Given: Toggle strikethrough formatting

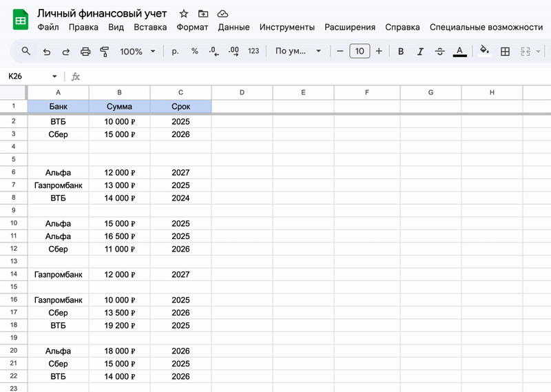Looking at the screenshot, I should click(439, 52).
